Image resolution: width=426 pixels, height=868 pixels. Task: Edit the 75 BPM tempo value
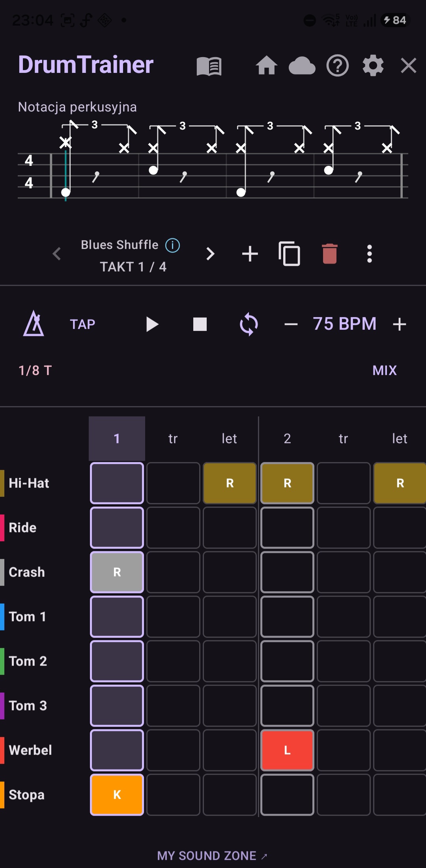click(345, 324)
